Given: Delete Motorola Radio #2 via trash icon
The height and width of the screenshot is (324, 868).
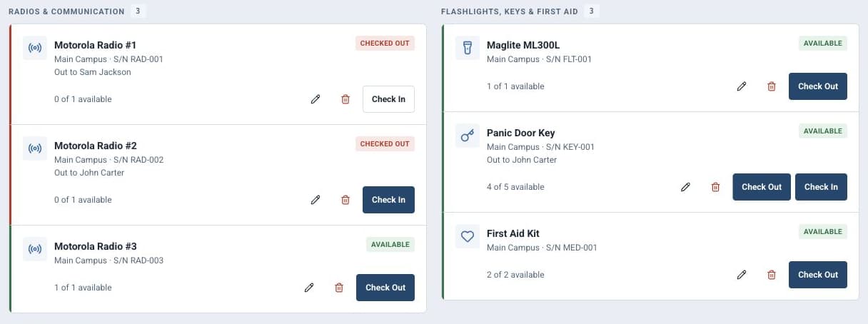Looking at the screenshot, I should coord(345,200).
